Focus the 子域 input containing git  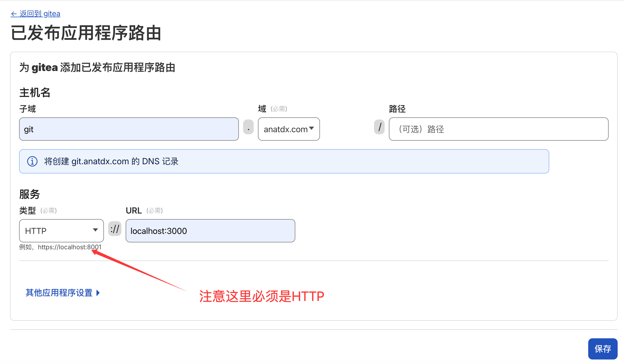click(x=129, y=129)
